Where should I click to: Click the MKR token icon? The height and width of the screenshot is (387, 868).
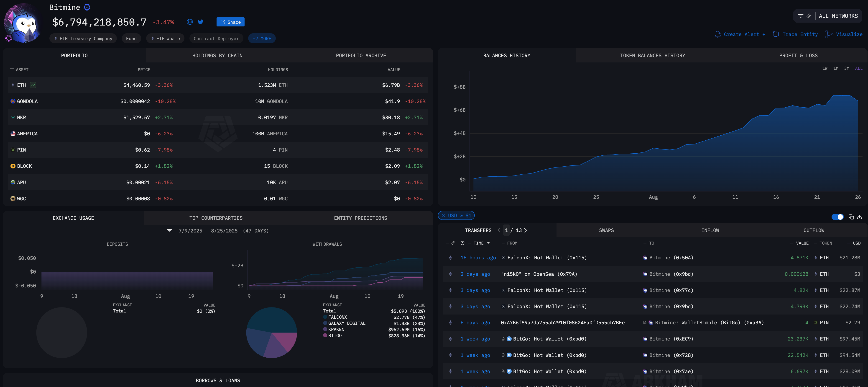click(x=13, y=117)
